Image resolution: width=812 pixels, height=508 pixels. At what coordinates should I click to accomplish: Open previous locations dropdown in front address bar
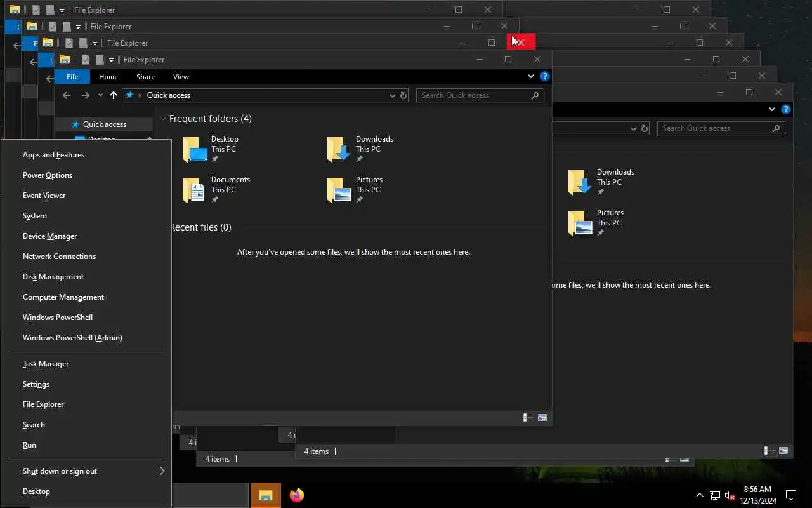(392, 95)
